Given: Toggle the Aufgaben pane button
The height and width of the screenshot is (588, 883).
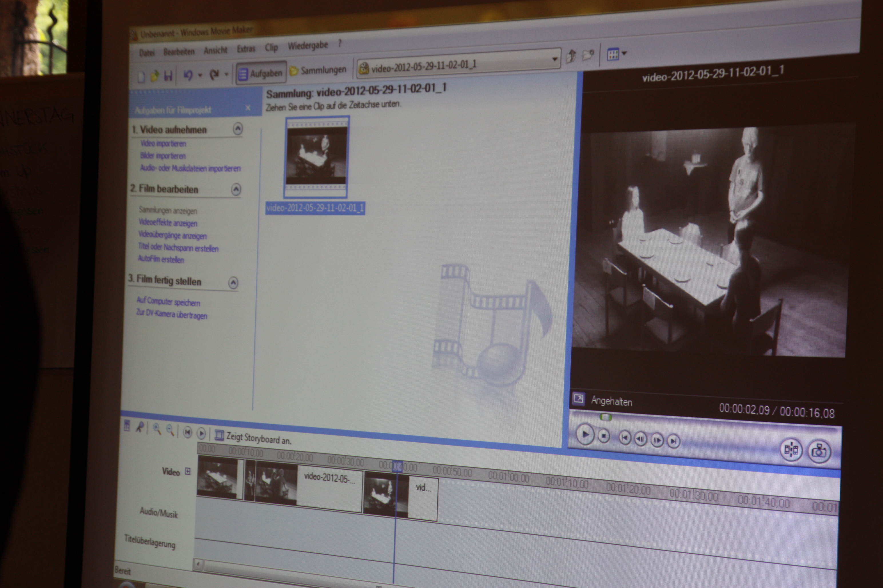Looking at the screenshot, I should pos(261,73).
